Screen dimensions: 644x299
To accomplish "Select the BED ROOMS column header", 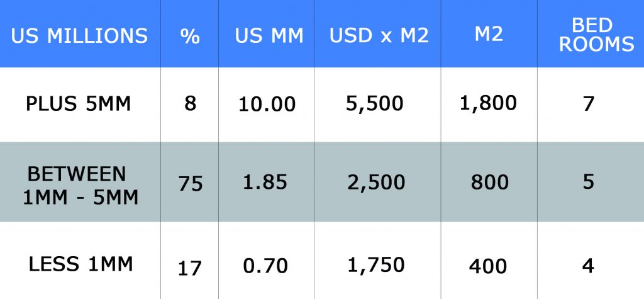I will click(596, 35).
